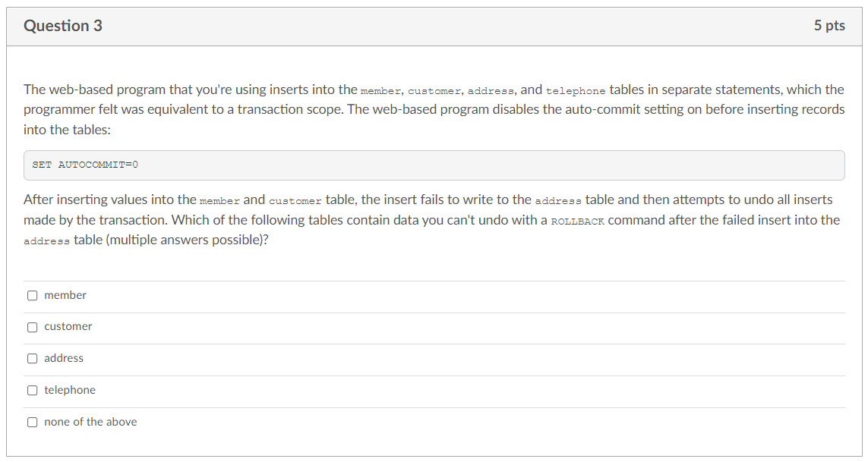Click the words web-based program in the first sentence
This screenshot has height=462, width=868.
pos(107,90)
